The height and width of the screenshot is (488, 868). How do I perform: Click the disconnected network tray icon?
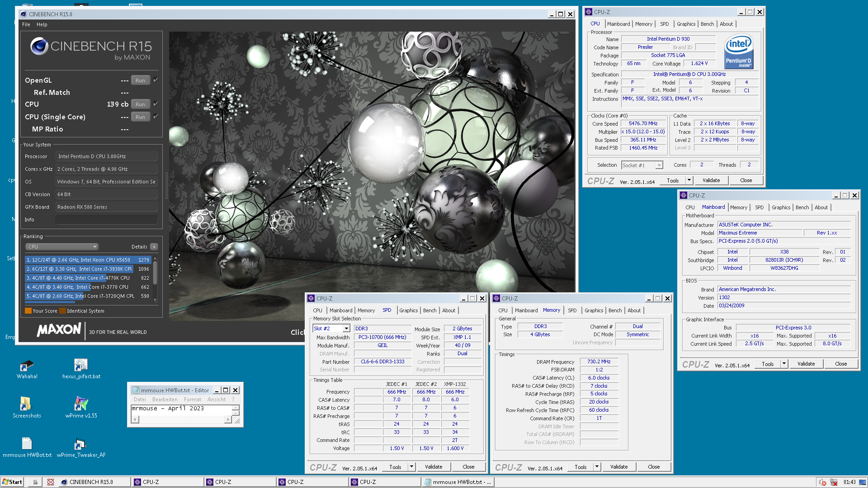click(834, 482)
